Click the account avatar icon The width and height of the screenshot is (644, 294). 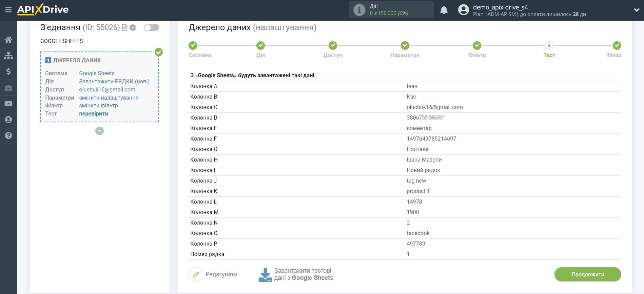pos(463,10)
